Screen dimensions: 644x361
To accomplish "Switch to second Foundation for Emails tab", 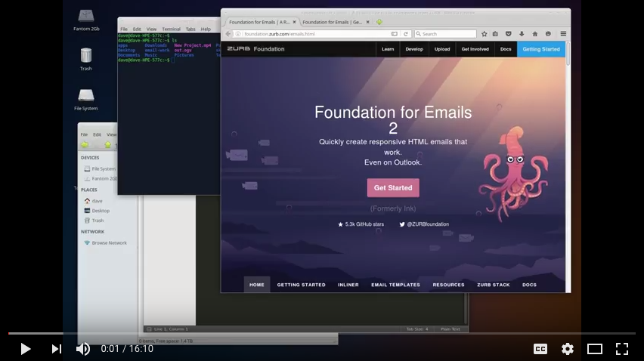I will (333, 22).
